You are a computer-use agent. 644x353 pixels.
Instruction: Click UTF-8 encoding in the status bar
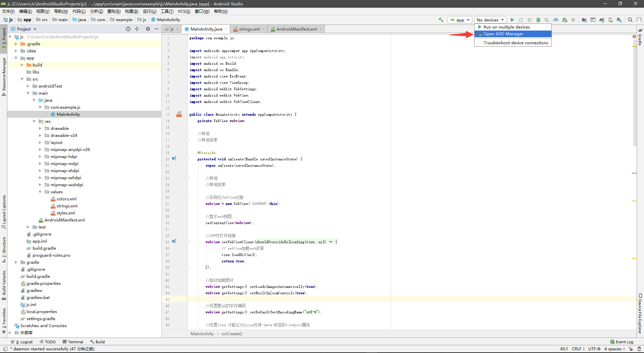(x=594, y=349)
